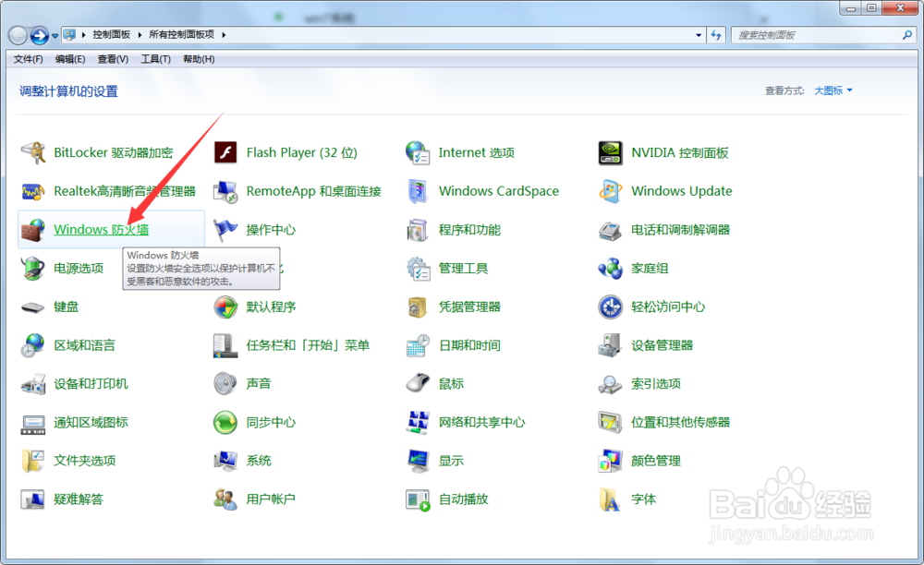Click the 控制面板 breadcrumb segment
Image resolution: width=924 pixels, height=565 pixels.
tap(112, 35)
